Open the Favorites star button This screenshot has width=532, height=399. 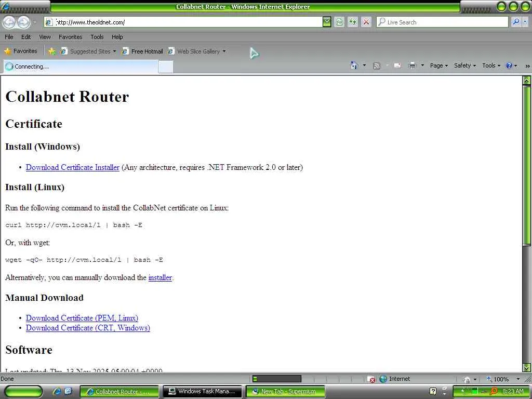21,51
